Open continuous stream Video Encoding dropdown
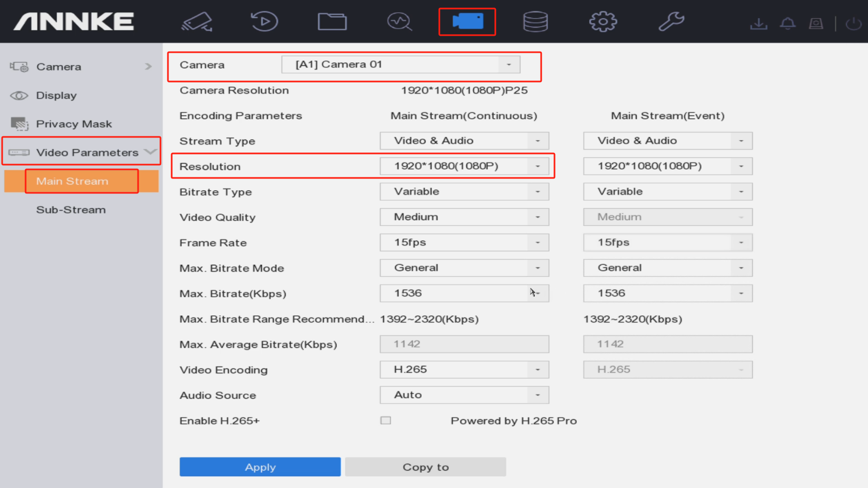The image size is (868, 488). (464, 369)
